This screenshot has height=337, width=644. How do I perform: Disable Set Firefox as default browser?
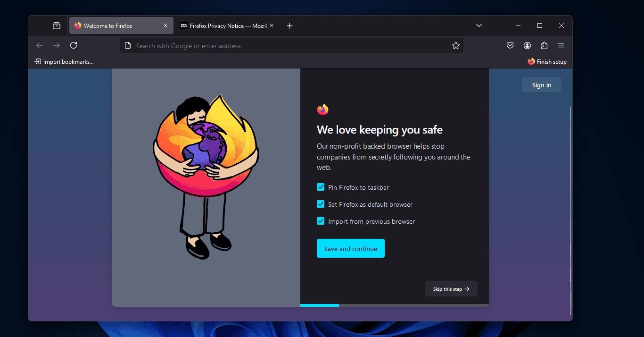point(321,204)
